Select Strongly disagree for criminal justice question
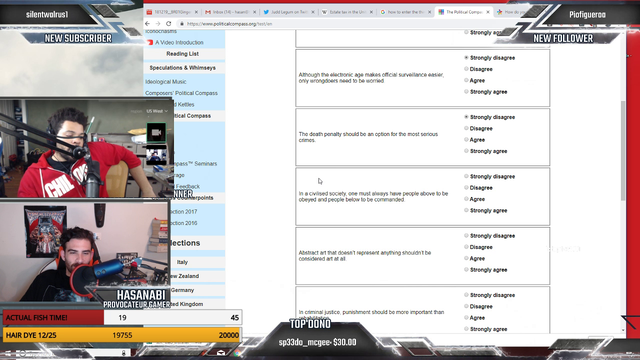 pos(466,295)
